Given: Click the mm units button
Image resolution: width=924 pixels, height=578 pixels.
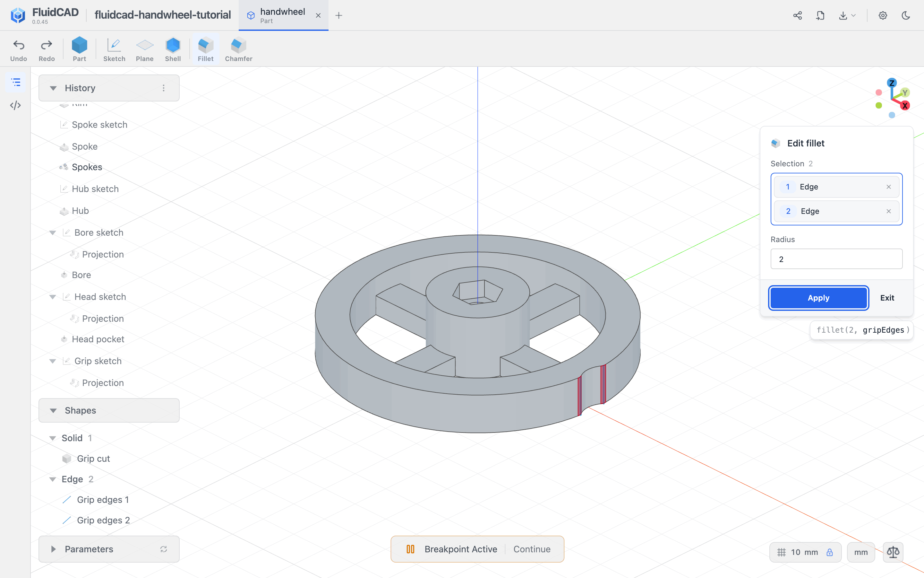Looking at the screenshot, I should (860, 552).
